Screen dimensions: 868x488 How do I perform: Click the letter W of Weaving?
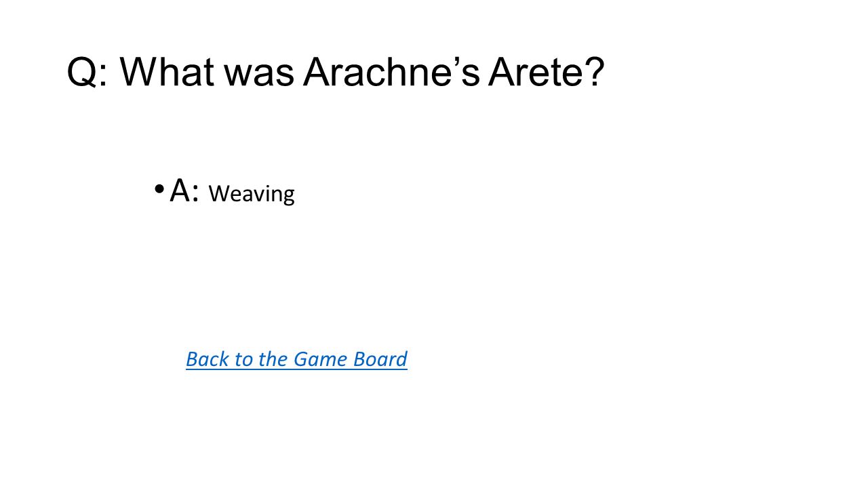(x=218, y=194)
